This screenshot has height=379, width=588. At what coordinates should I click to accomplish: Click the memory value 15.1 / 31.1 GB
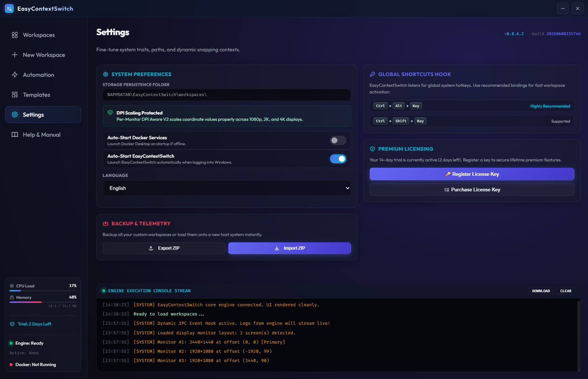pos(62,306)
